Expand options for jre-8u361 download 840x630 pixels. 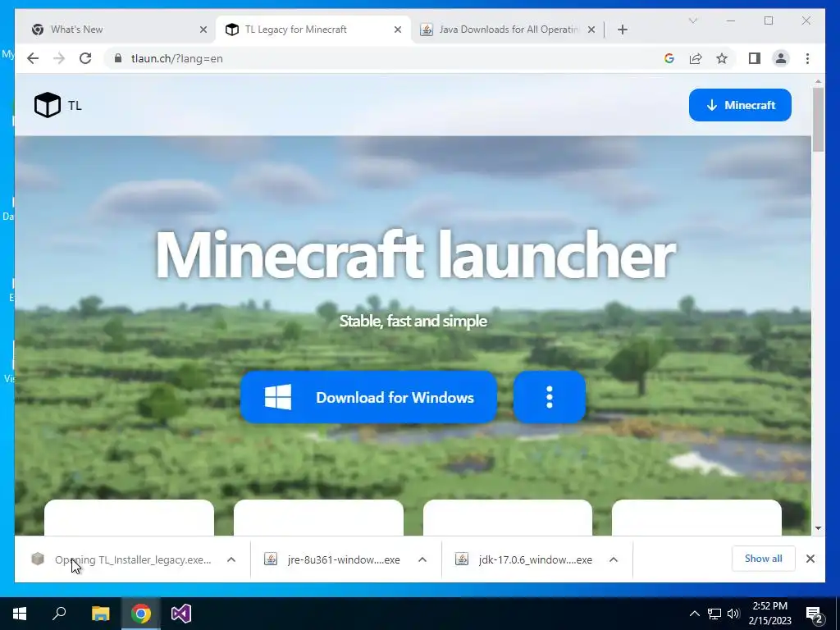422,559
